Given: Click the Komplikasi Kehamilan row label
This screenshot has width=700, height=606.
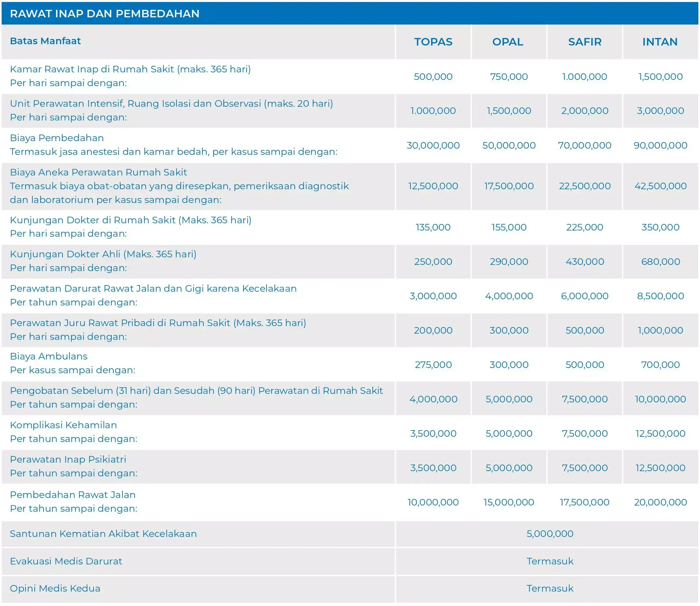Looking at the screenshot, I should tap(63, 425).
